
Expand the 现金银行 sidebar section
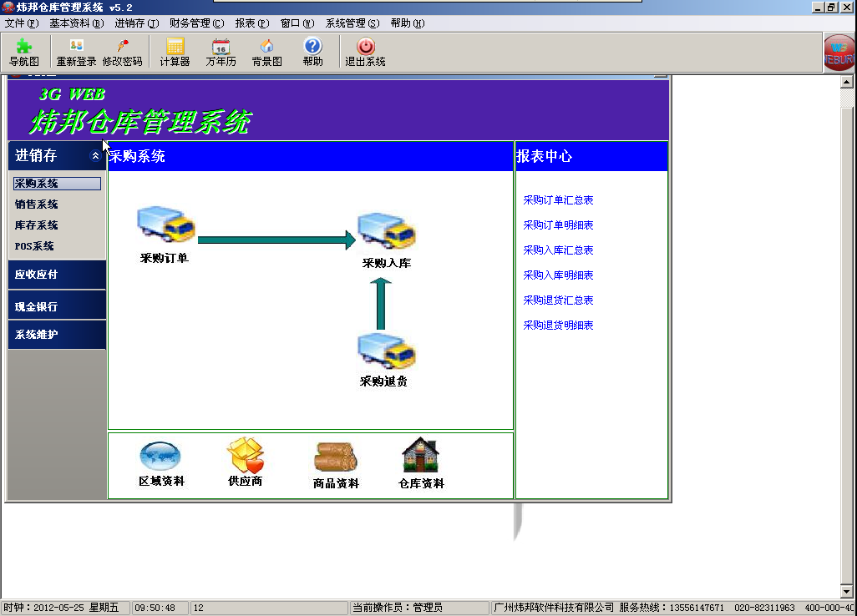[x=57, y=305]
